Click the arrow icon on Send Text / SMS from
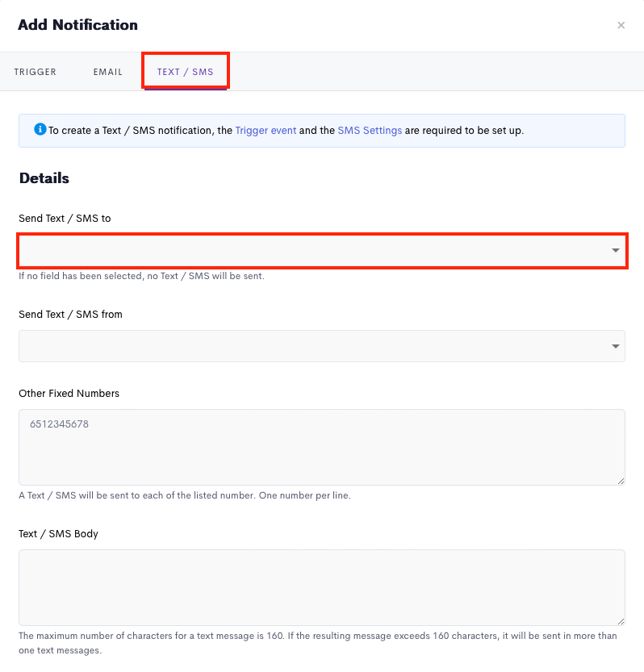The height and width of the screenshot is (672, 644). click(616, 346)
